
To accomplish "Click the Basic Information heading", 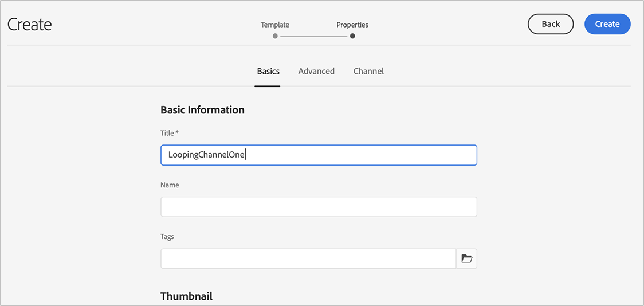I will pos(202,110).
